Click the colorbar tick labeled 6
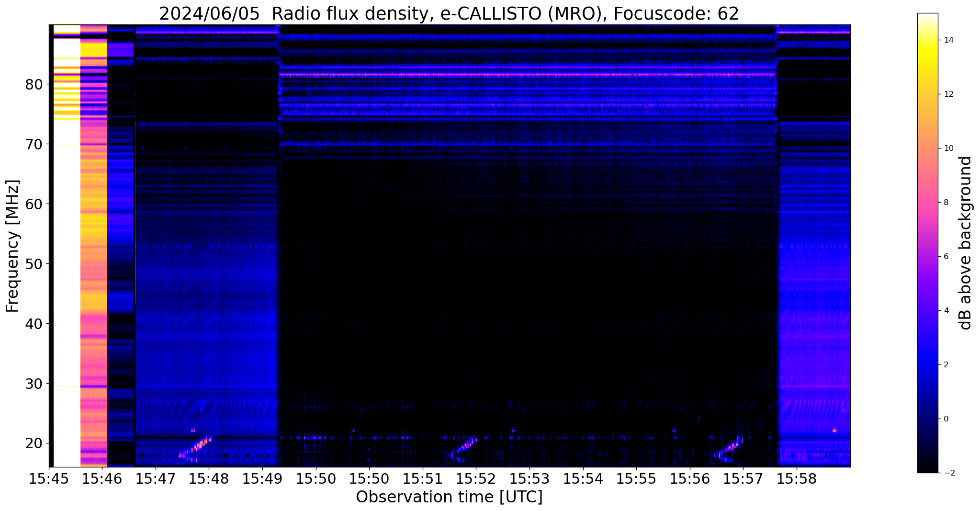This screenshot has width=980, height=511. click(x=946, y=257)
